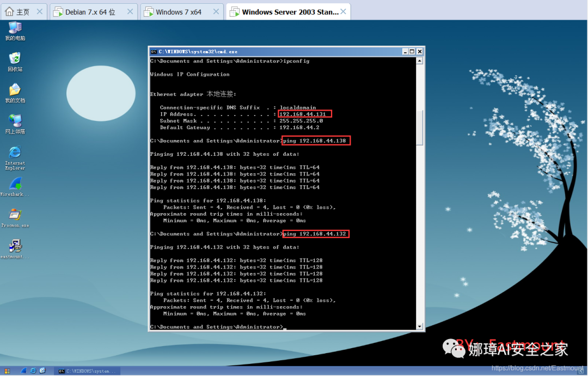Select the Internet Explorer desktop icon
This screenshot has height=376, width=588.
tap(15, 157)
